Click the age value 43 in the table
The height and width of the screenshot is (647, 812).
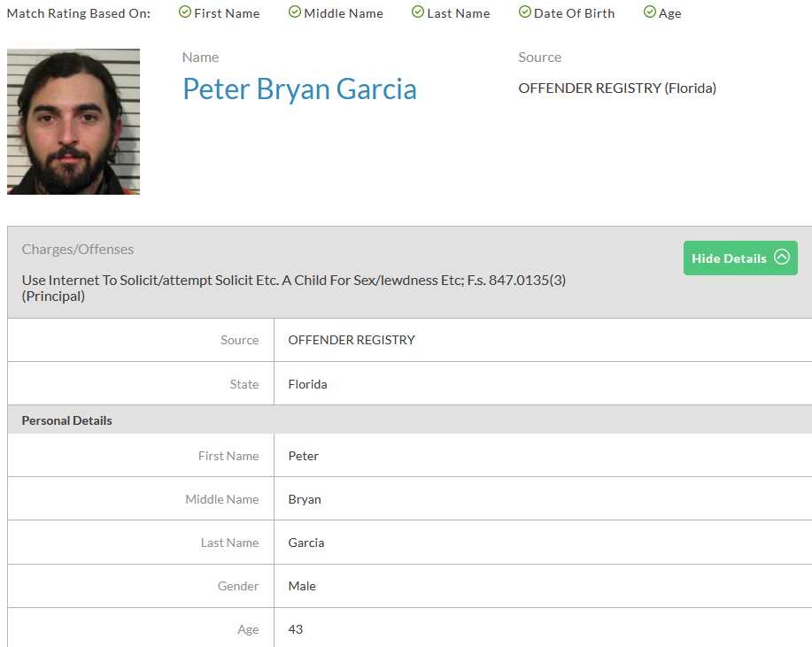click(x=296, y=629)
